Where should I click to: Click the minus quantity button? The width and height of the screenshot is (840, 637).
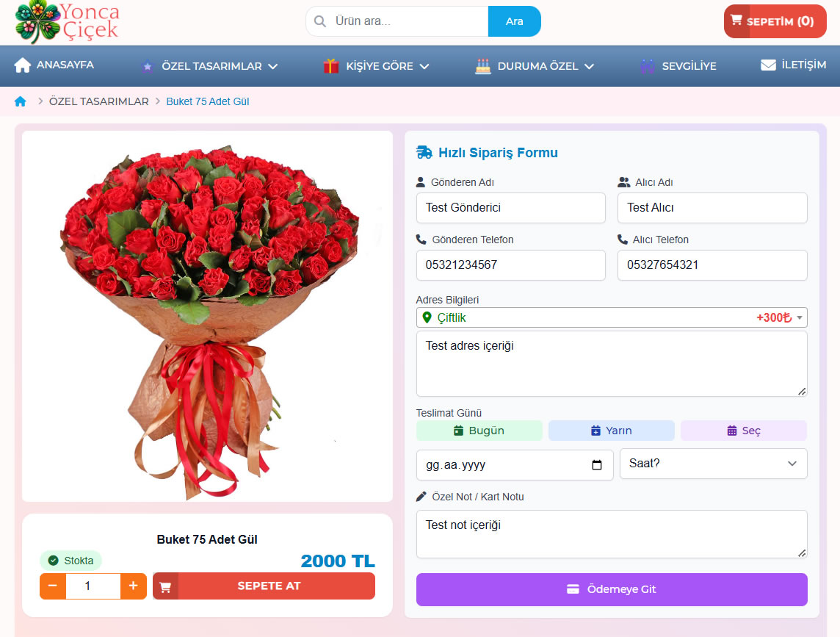point(53,586)
